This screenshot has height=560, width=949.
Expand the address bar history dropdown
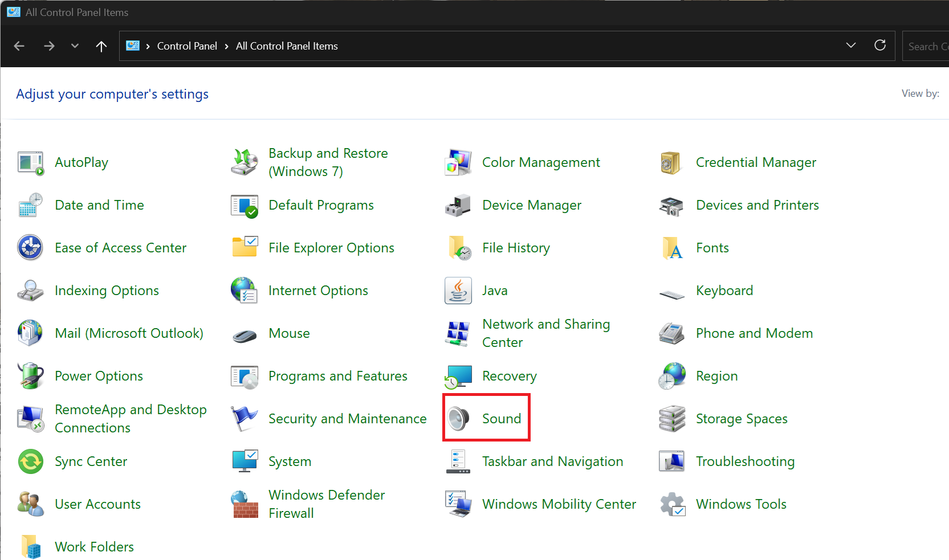point(851,46)
